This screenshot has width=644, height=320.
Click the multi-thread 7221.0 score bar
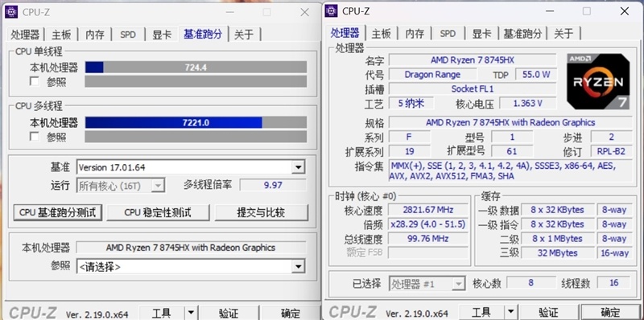[196, 122]
